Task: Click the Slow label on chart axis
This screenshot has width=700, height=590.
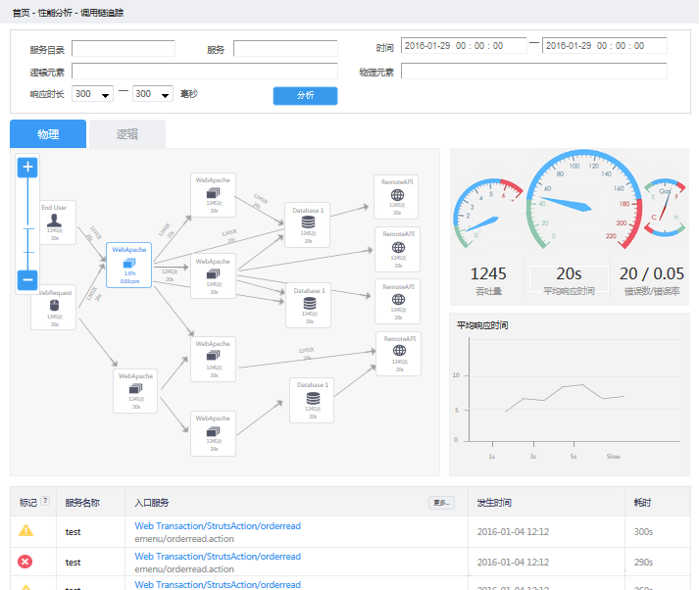Action: click(x=613, y=456)
